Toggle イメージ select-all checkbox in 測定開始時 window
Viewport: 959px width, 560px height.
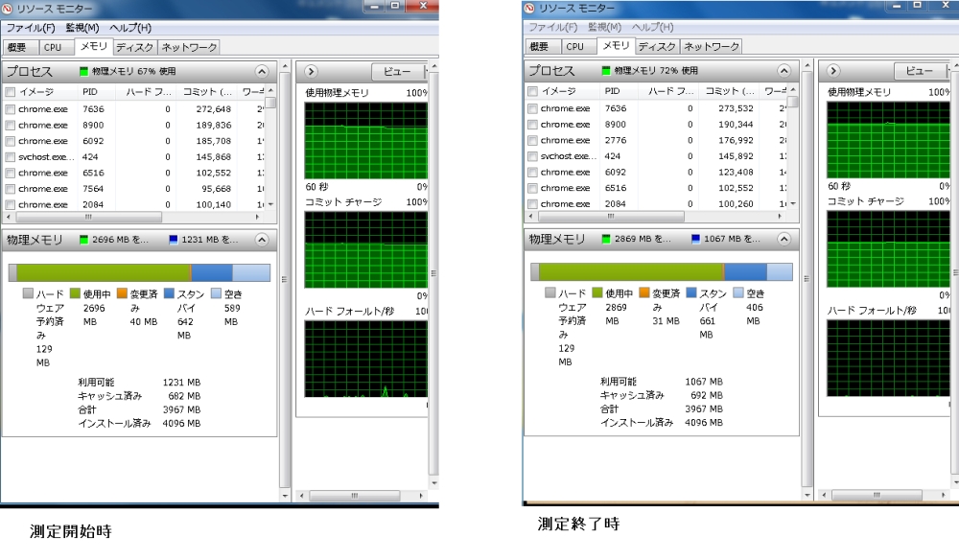(x=11, y=92)
